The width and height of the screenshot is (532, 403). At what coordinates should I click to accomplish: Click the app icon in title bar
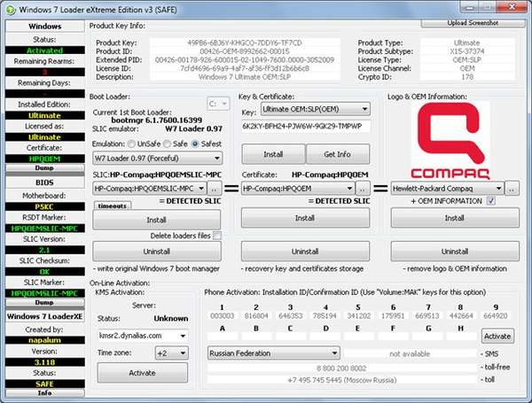click(x=11, y=10)
